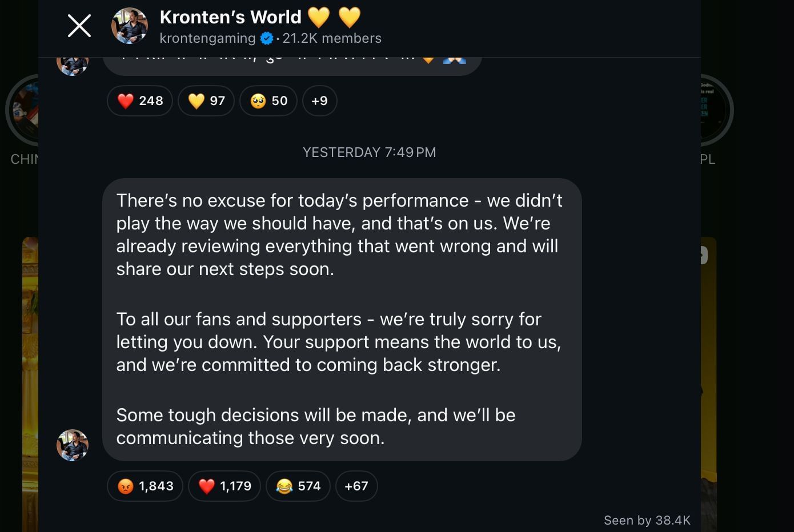Screen dimensions: 794x532
Task: Expand the +9 more reactions pill
Action: 319,101
